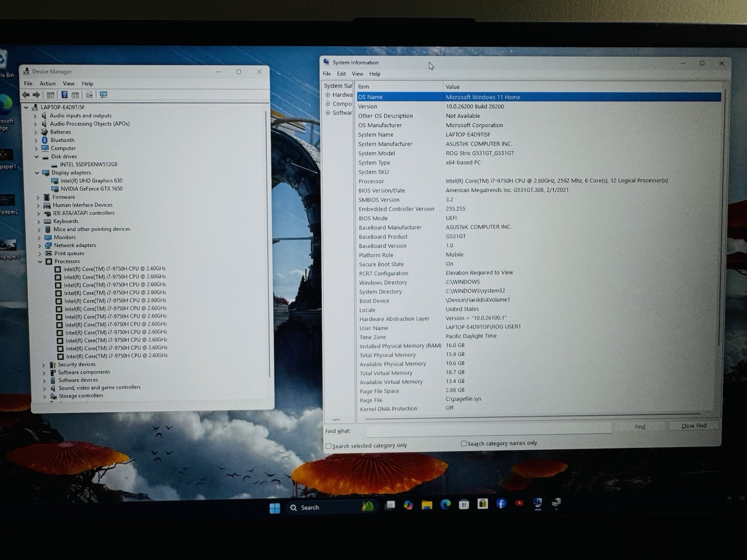Click the Print queues printer icon

48,253
